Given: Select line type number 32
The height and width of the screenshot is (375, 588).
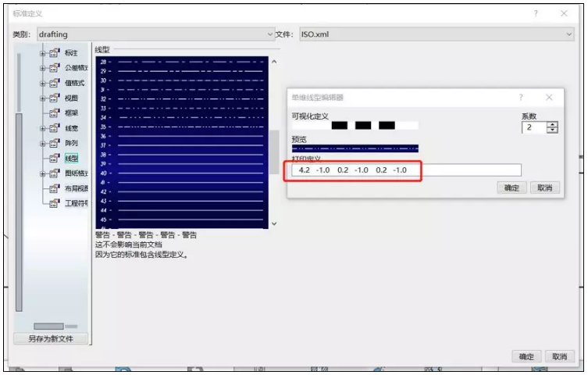Looking at the screenshot, I should click(182, 99).
